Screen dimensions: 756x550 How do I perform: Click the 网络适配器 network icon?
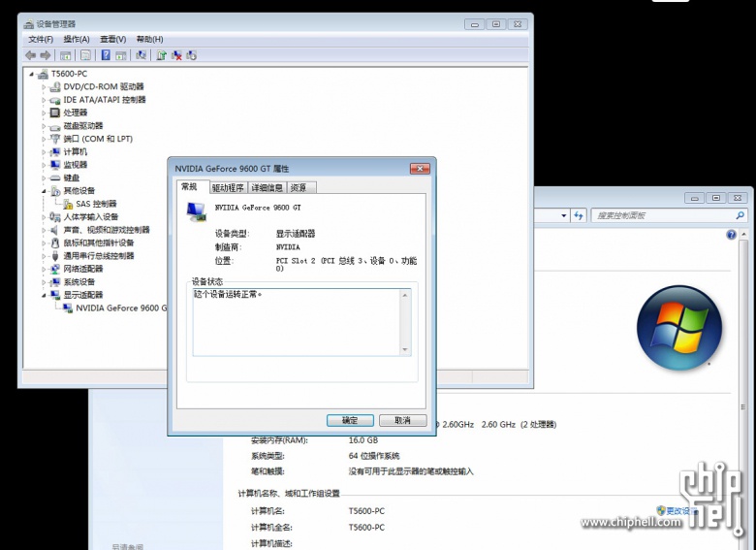coord(55,269)
